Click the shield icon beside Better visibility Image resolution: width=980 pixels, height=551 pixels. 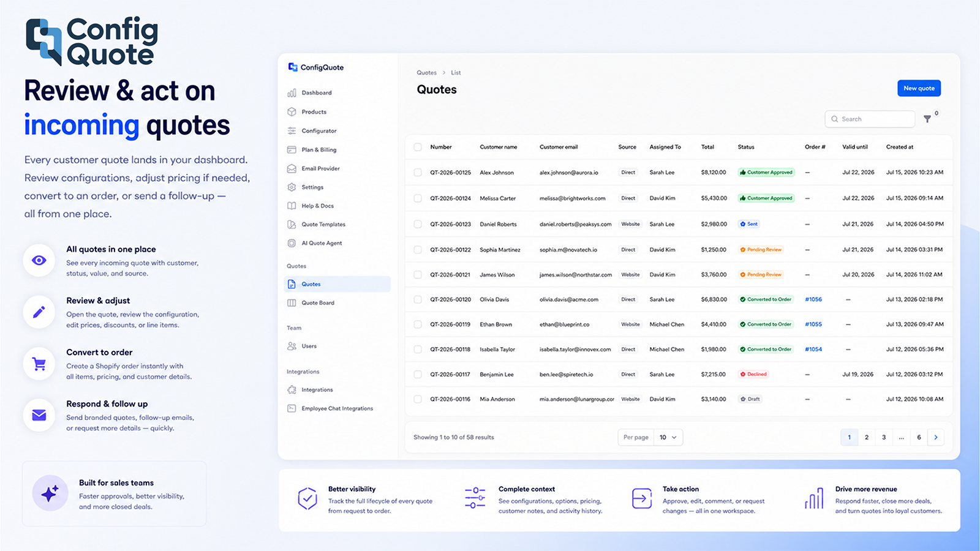tap(307, 499)
